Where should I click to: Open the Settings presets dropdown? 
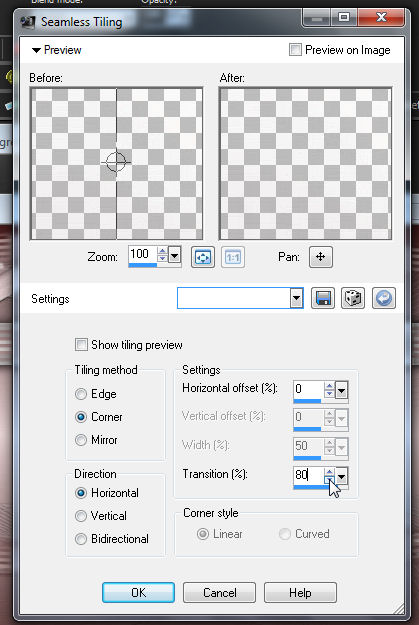pyautogui.click(x=296, y=298)
